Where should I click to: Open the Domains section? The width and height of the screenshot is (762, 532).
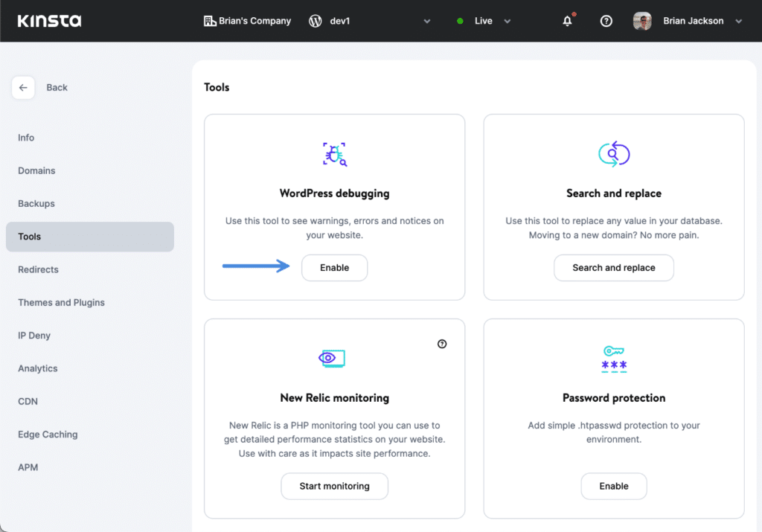tap(36, 170)
